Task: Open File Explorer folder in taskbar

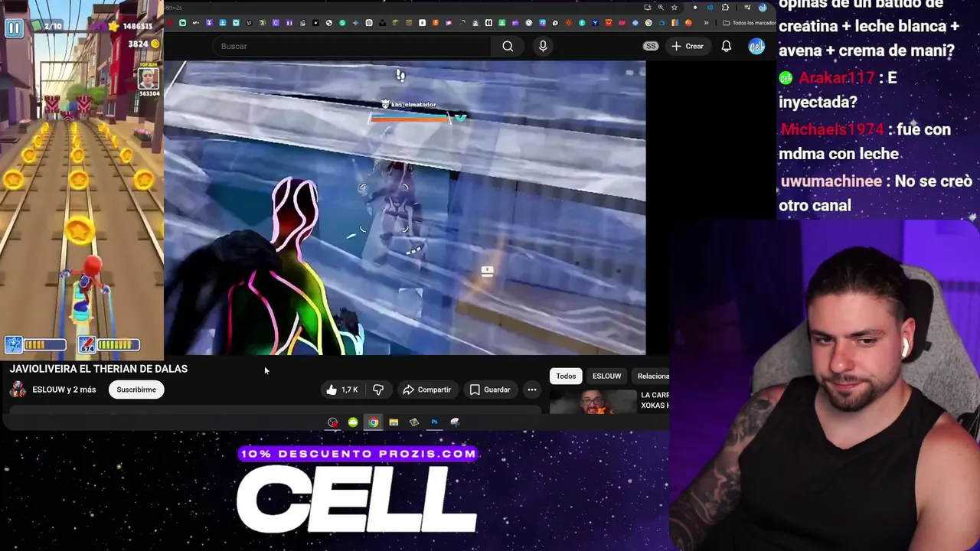Action: tap(394, 422)
